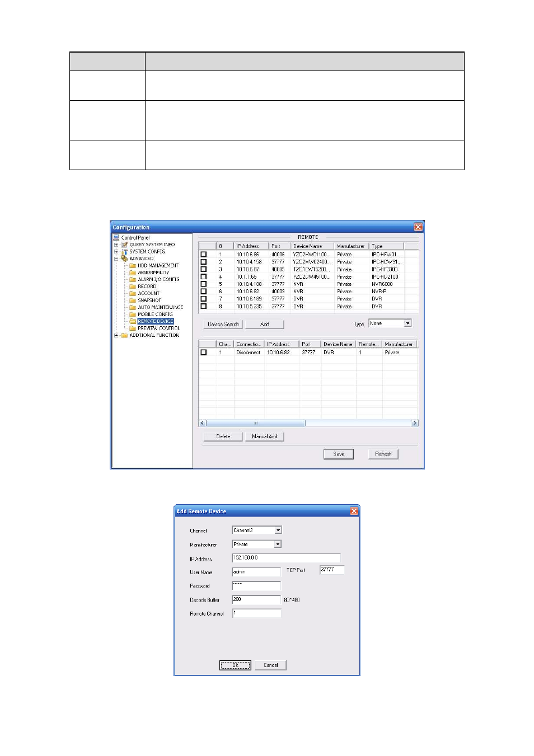The image size is (534, 756).
Task: Click the Manual Add button
Action: tap(265, 436)
